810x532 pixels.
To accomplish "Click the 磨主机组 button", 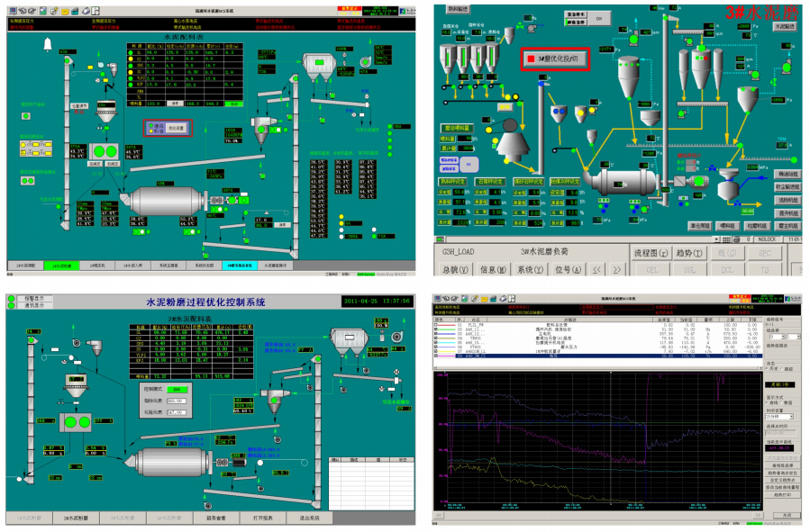I will [788, 226].
